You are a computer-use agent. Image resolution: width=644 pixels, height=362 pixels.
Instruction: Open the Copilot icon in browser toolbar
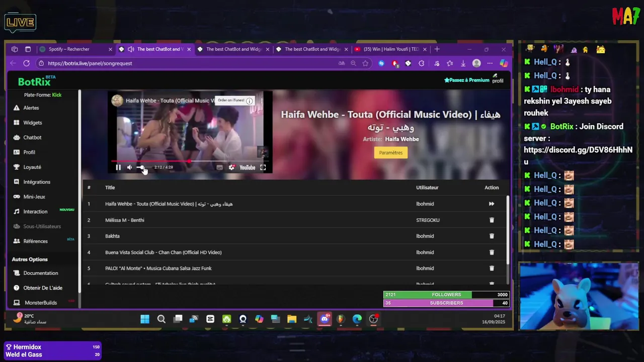pyautogui.click(x=504, y=63)
